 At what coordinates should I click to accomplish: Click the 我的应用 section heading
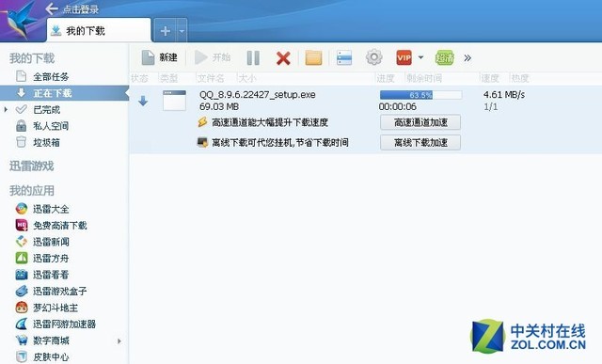(x=32, y=190)
